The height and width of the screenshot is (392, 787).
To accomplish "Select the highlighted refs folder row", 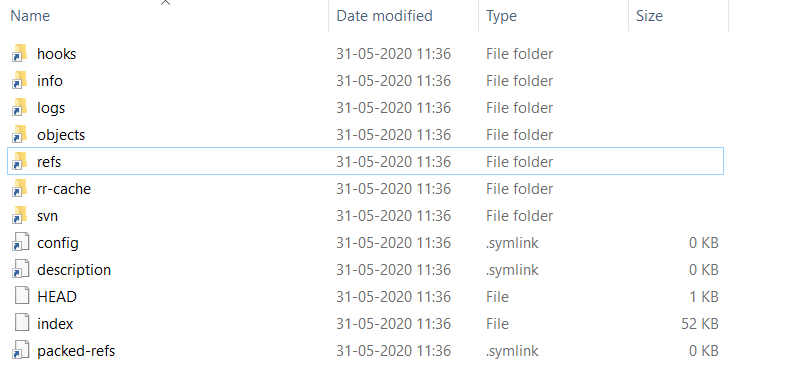I will tap(365, 162).
